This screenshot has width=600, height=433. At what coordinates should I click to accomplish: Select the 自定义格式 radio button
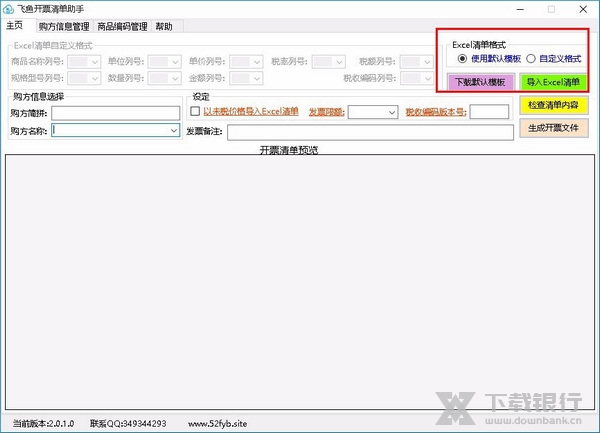pos(531,59)
